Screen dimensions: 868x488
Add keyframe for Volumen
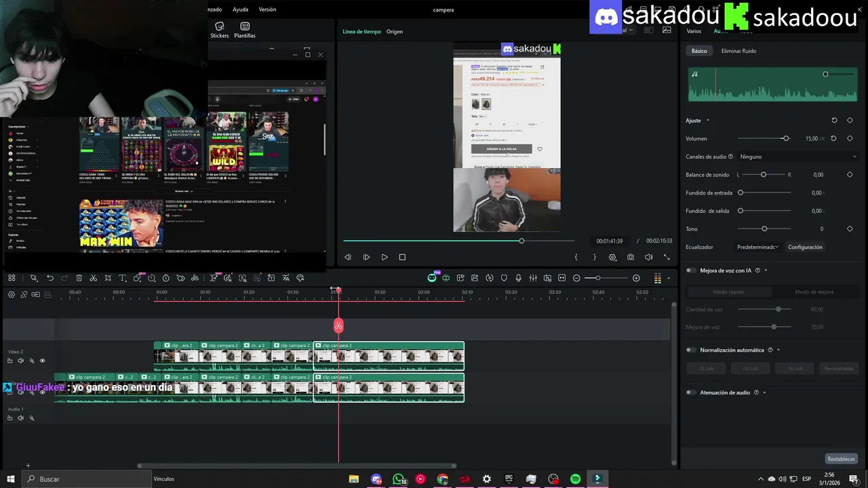[850, 138]
